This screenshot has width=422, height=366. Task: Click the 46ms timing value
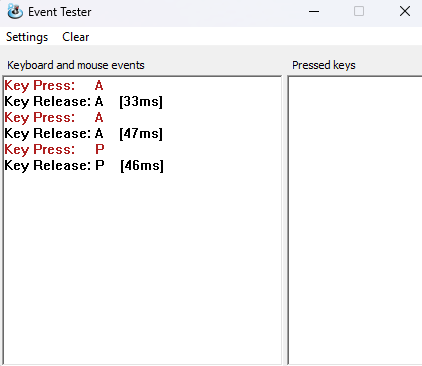[x=142, y=166]
